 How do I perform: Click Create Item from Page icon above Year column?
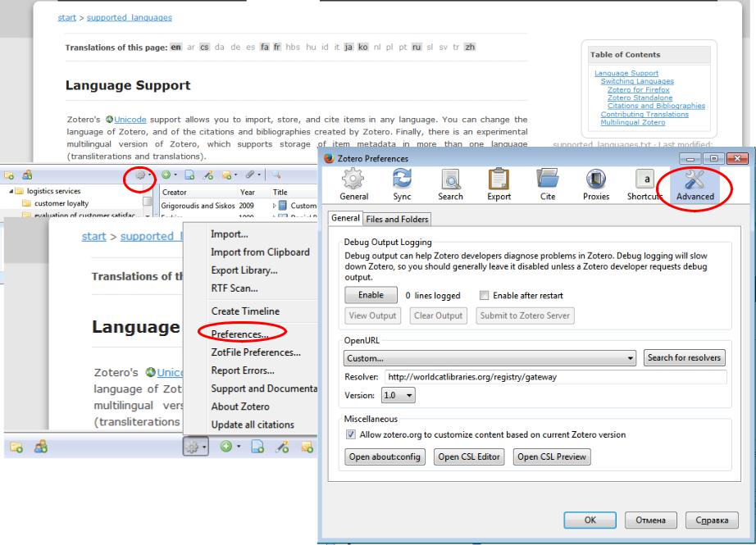tap(189, 175)
